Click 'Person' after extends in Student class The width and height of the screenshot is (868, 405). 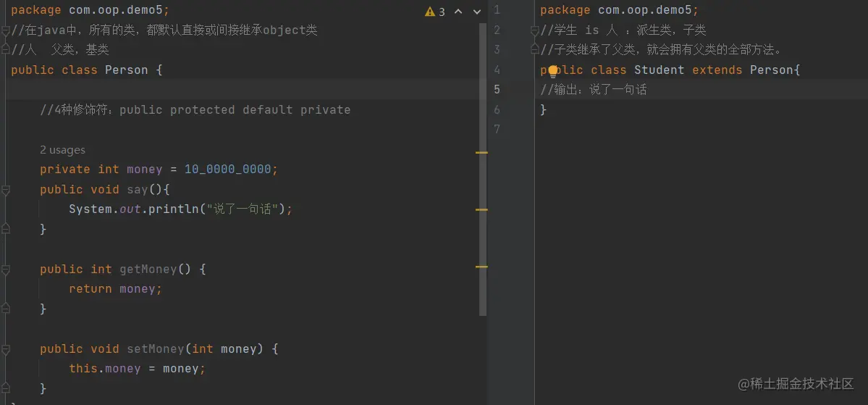point(772,70)
